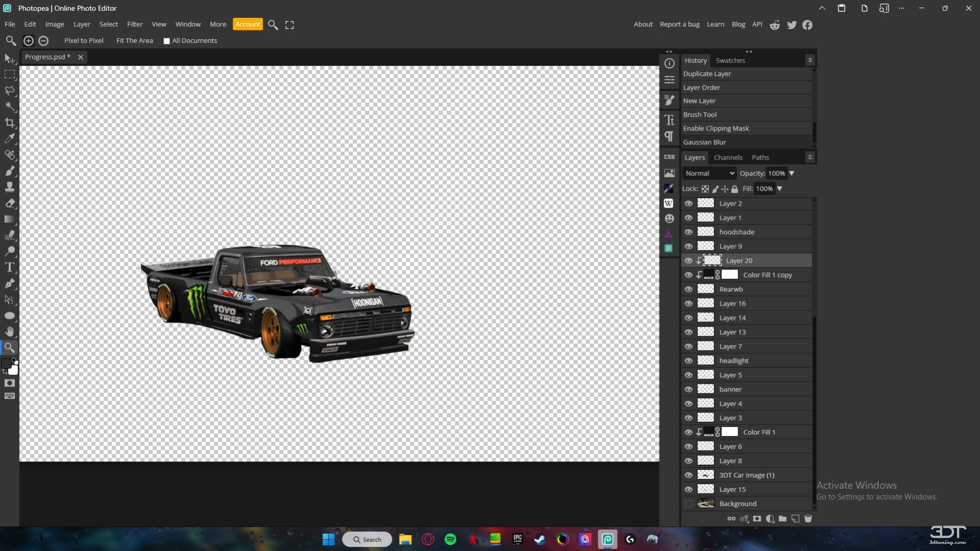
Task: Open the Filter menu
Action: (135, 24)
